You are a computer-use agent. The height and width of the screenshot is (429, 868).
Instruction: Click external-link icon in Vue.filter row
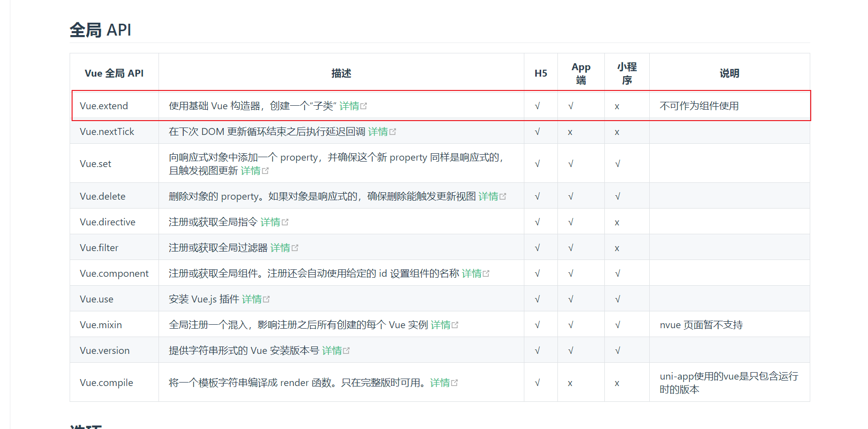point(295,248)
